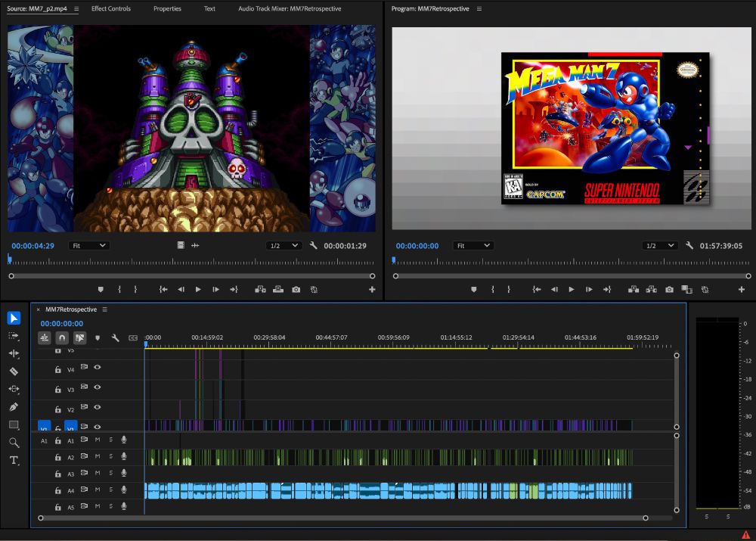Select the Type tool
756x541 pixels.
pyautogui.click(x=14, y=460)
